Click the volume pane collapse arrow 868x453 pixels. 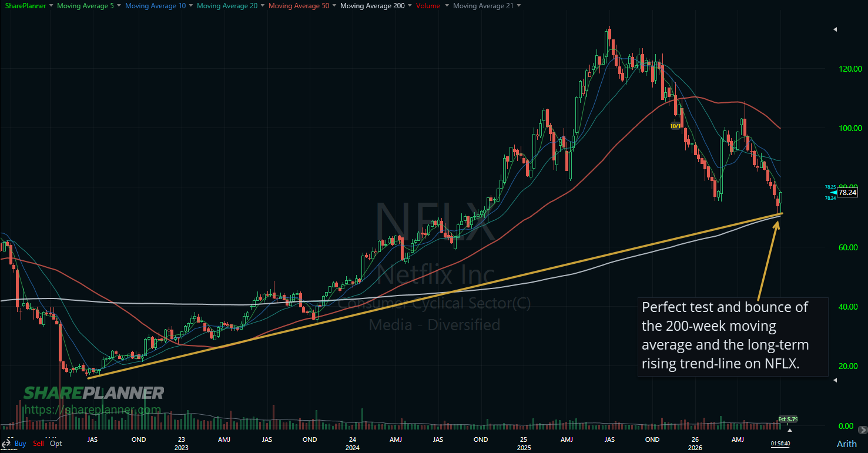(x=835, y=381)
